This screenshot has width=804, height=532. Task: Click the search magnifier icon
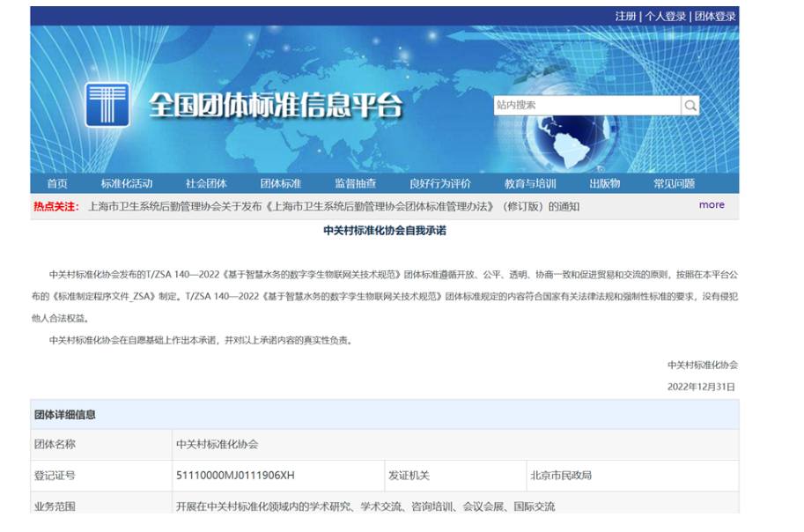pos(690,106)
